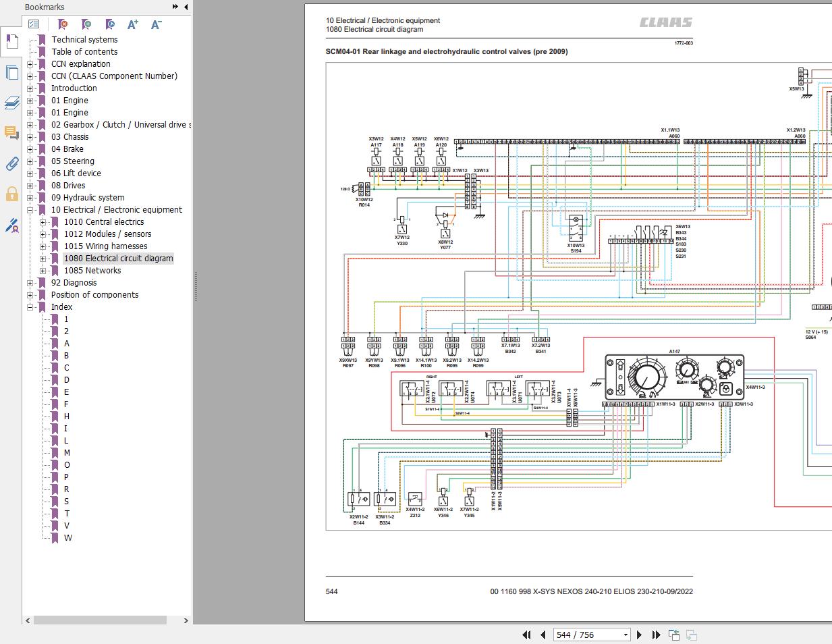Click the delete bookmark icon
Screen dimensions: 832x644
pos(63,24)
